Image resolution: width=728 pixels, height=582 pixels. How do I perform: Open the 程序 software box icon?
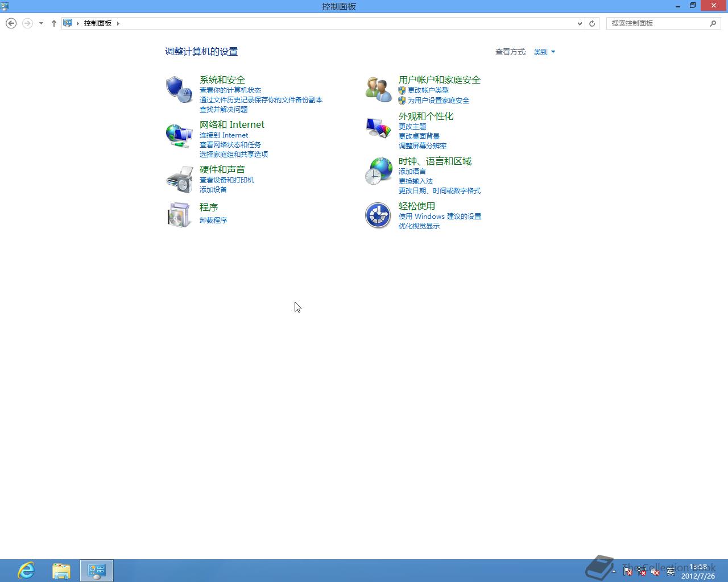[x=179, y=215]
